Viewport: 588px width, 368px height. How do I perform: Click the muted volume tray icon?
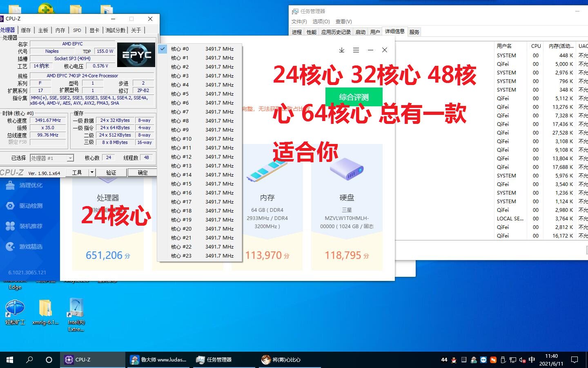(522, 360)
